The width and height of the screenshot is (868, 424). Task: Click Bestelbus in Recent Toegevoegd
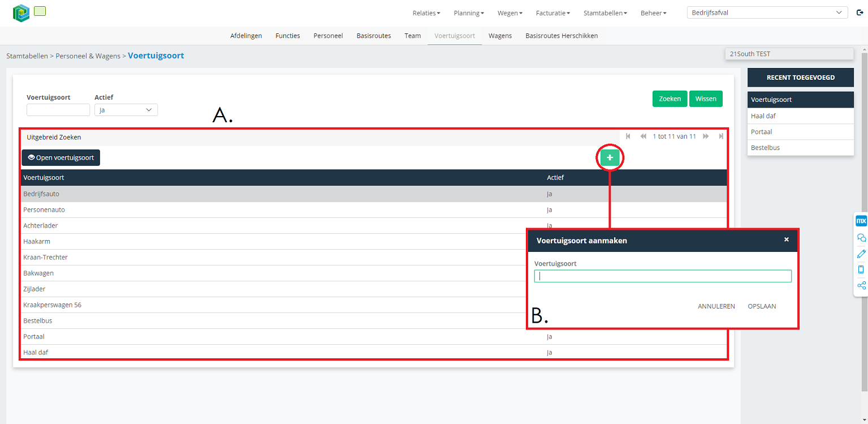[x=800, y=147]
